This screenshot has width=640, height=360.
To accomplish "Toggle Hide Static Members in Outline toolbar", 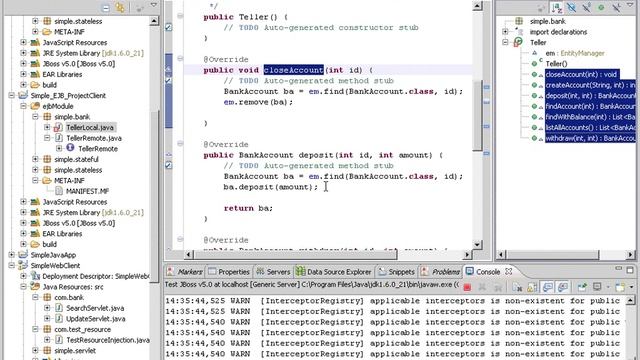I will tap(587, 7).
